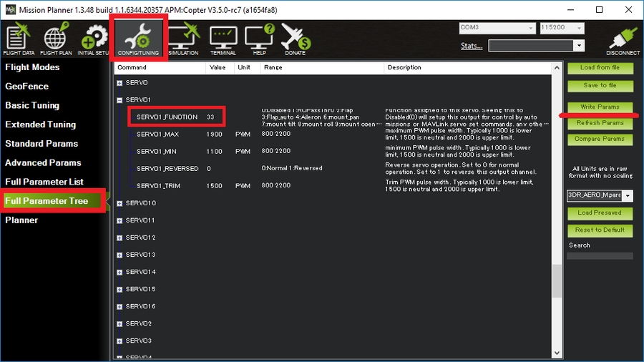The width and height of the screenshot is (644, 362).
Task: Collapse the SERVO1 tree node
Action: point(119,99)
